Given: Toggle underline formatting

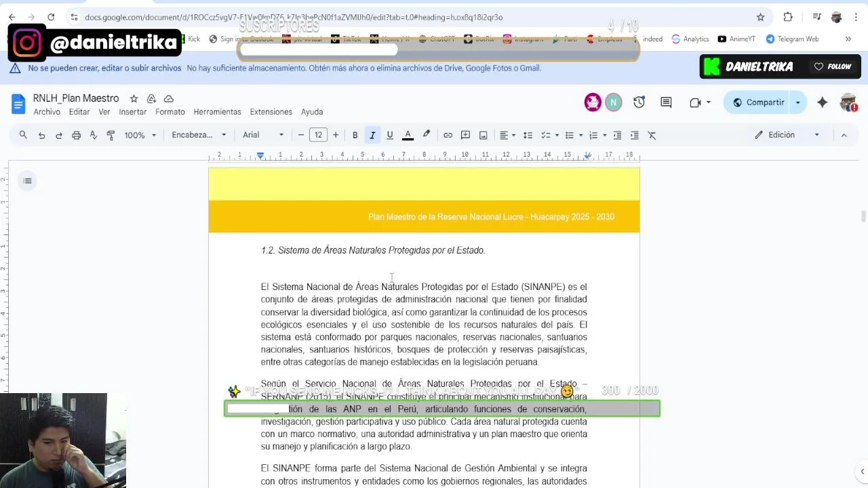Looking at the screenshot, I should click(390, 135).
